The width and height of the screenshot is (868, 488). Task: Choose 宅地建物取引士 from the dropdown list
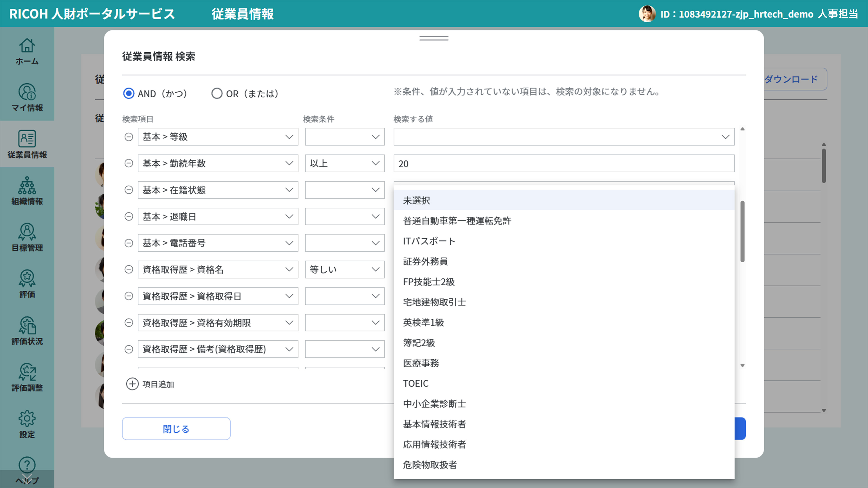434,302
